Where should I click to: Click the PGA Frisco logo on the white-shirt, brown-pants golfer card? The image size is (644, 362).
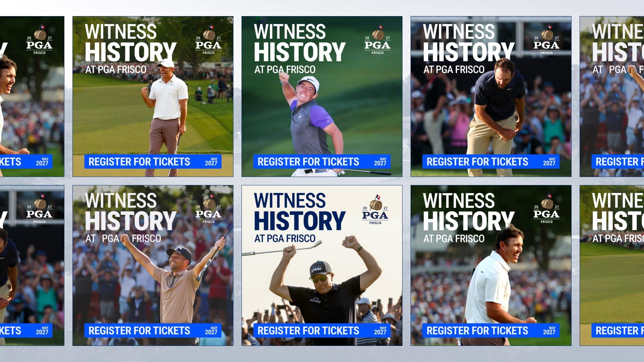208,40
